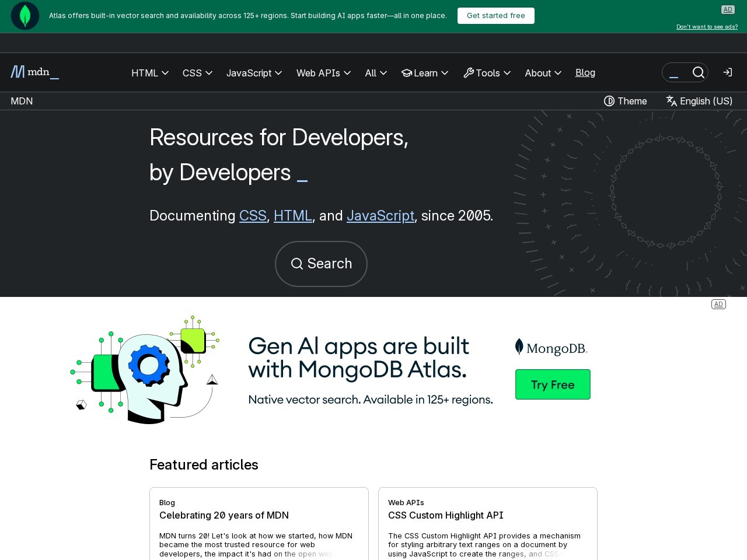747x560 pixels.
Task: Open the English (US) language selector
Action: 699,101
